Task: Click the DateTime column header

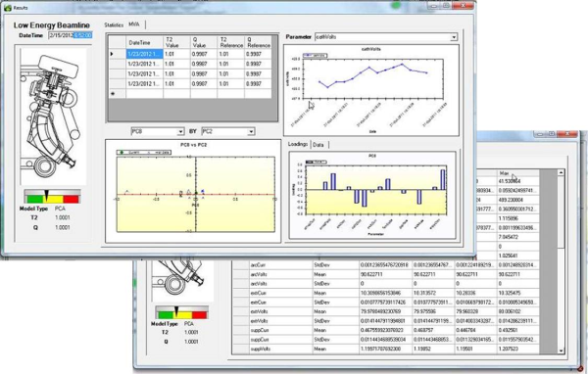Action: click(x=144, y=42)
